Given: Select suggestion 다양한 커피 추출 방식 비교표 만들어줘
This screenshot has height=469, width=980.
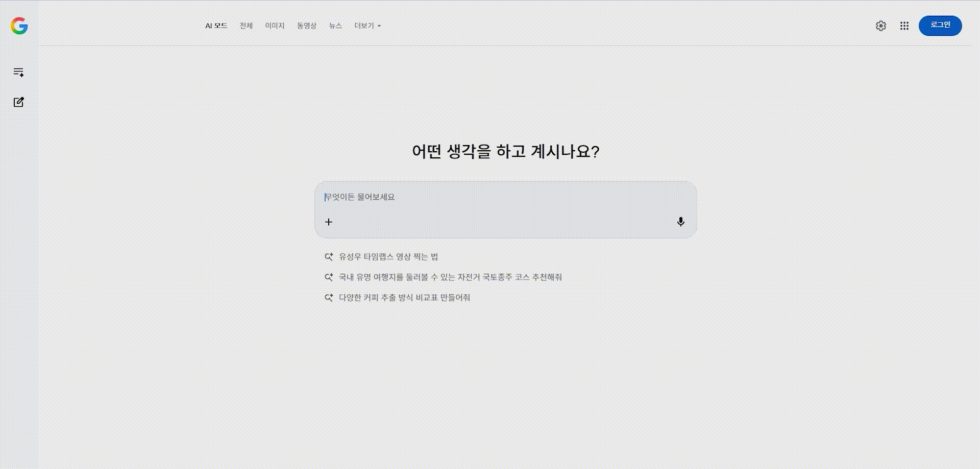Looking at the screenshot, I should click(x=404, y=297).
